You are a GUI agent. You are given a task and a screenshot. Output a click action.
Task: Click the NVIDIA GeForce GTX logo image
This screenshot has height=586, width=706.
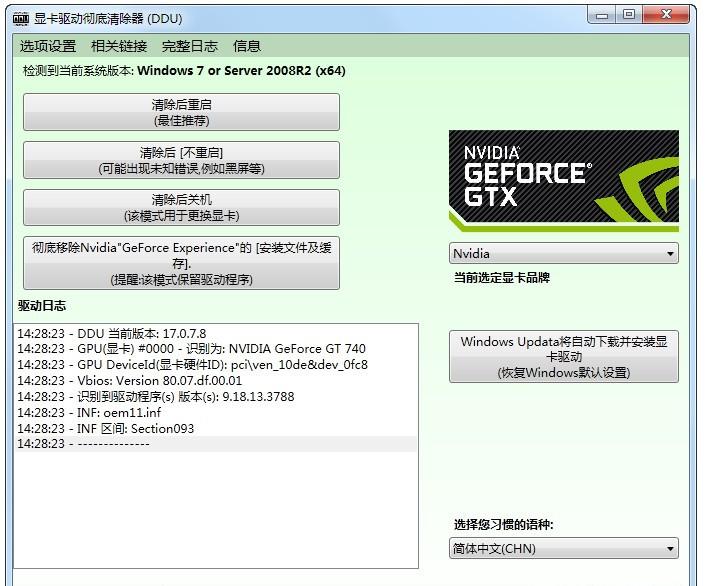coord(564,181)
